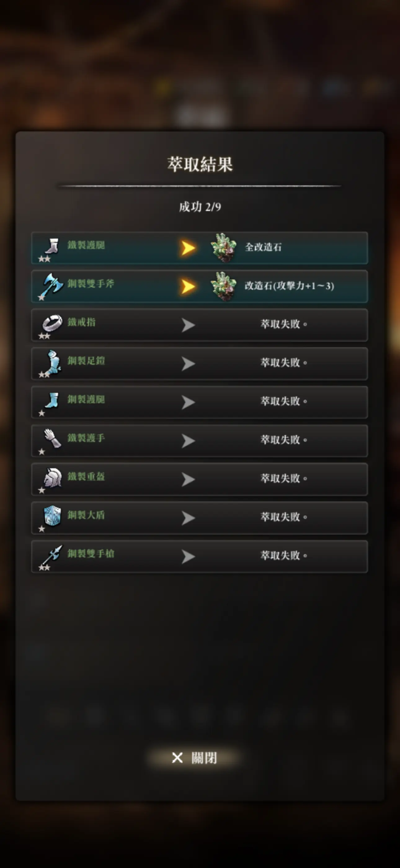The width and height of the screenshot is (400, 868).
Task: Click the 萃取結果 dialog title
Action: click(x=200, y=164)
